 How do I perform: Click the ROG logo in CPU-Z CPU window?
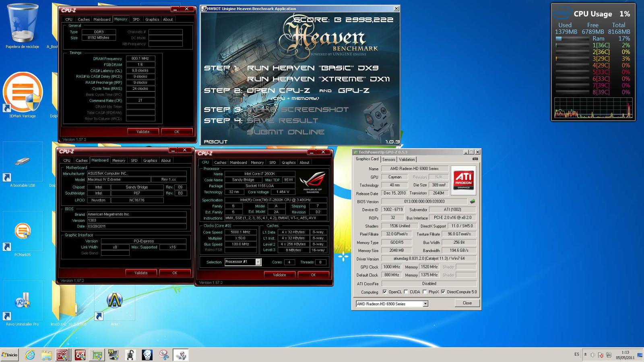pos(313,182)
